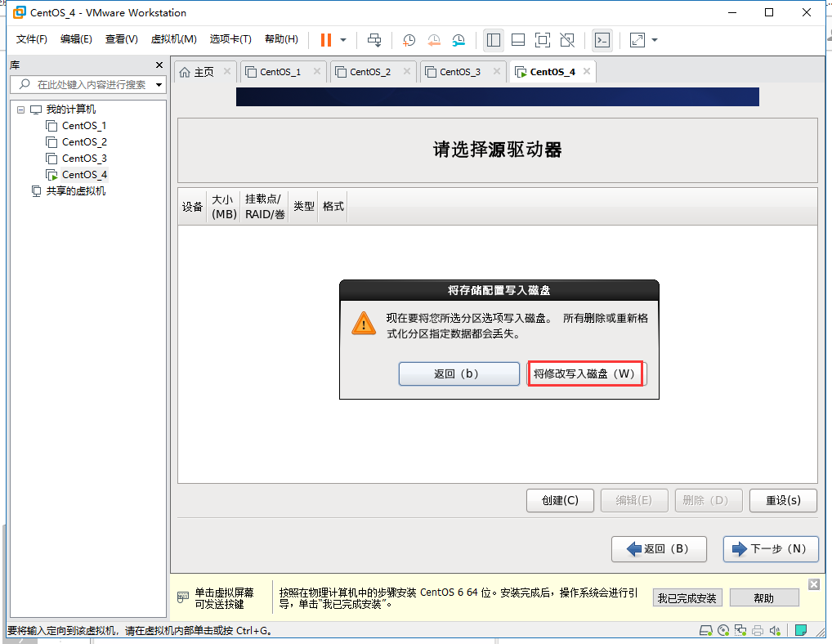
Task: Open the 查看(V) menu
Action: point(121,39)
